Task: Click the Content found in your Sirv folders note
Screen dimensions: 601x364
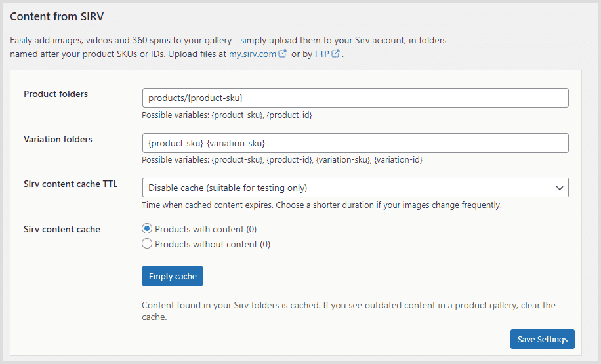Action: click(x=348, y=311)
